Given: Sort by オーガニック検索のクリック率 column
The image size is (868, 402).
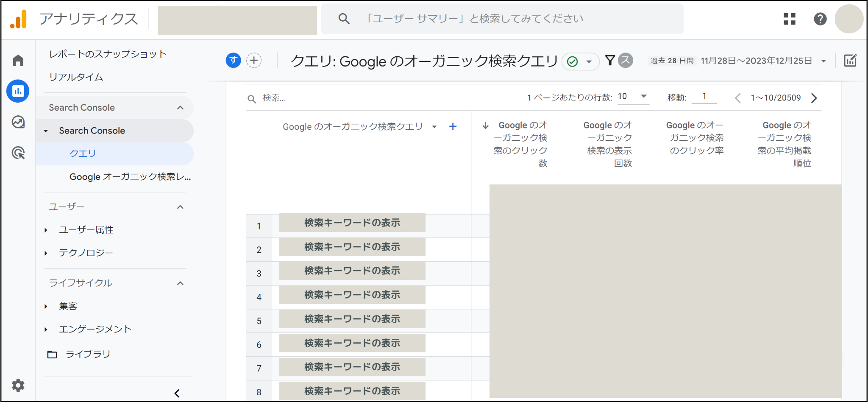Looking at the screenshot, I should pos(695,138).
